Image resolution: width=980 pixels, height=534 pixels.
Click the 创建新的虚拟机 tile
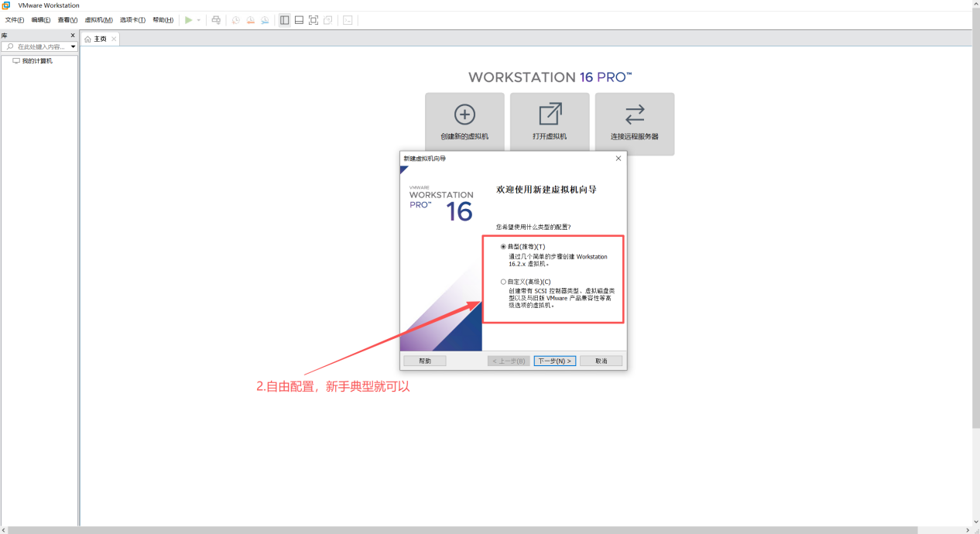(x=464, y=124)
